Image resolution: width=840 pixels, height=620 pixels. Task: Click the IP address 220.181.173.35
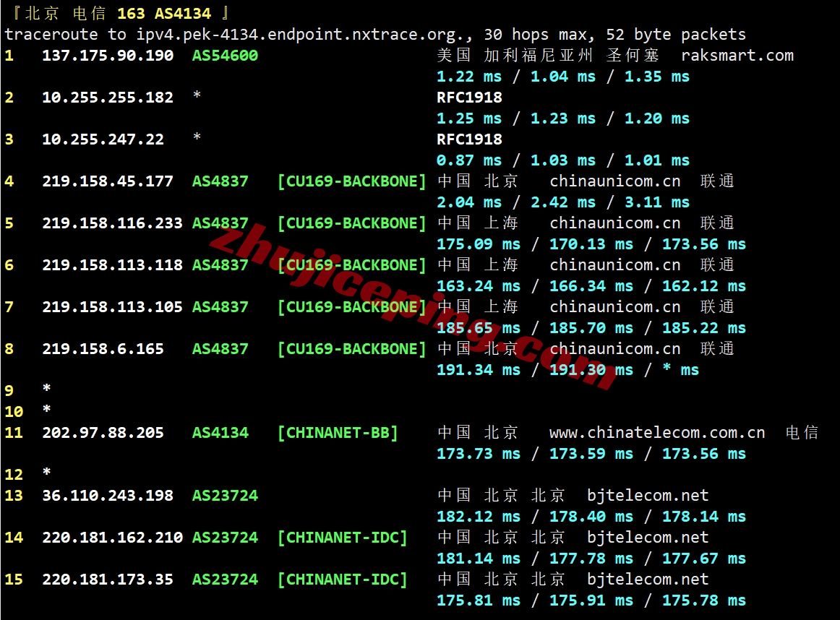108,580
